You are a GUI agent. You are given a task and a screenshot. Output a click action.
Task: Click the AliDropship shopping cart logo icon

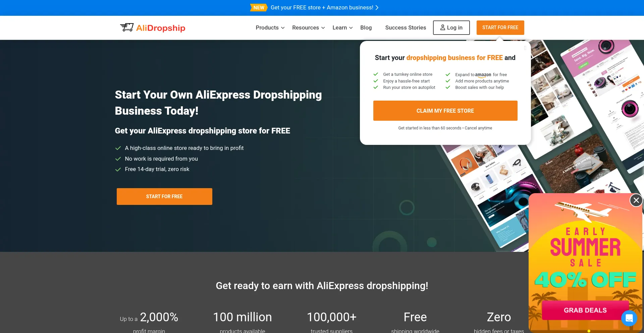127,27
